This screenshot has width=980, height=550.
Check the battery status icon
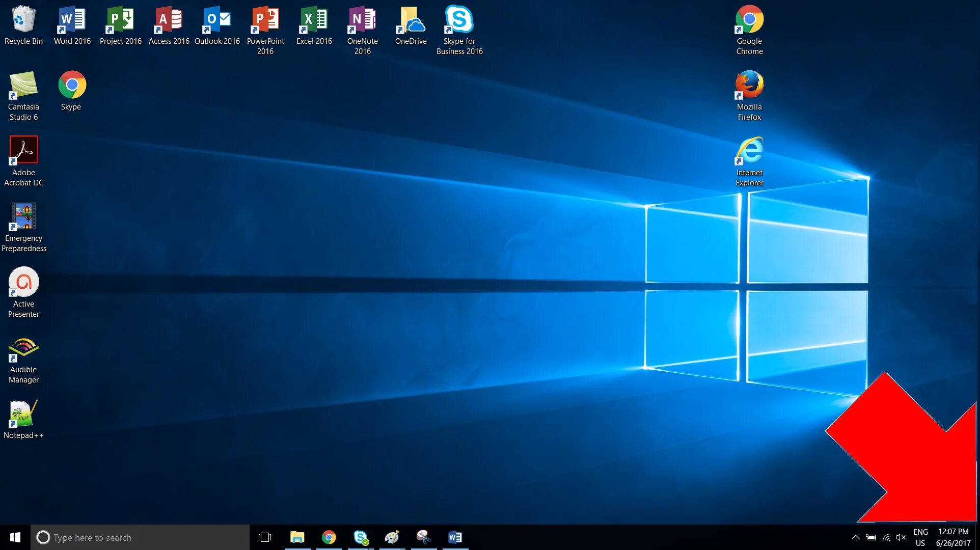pyautogui.click(x=871, y=537)
